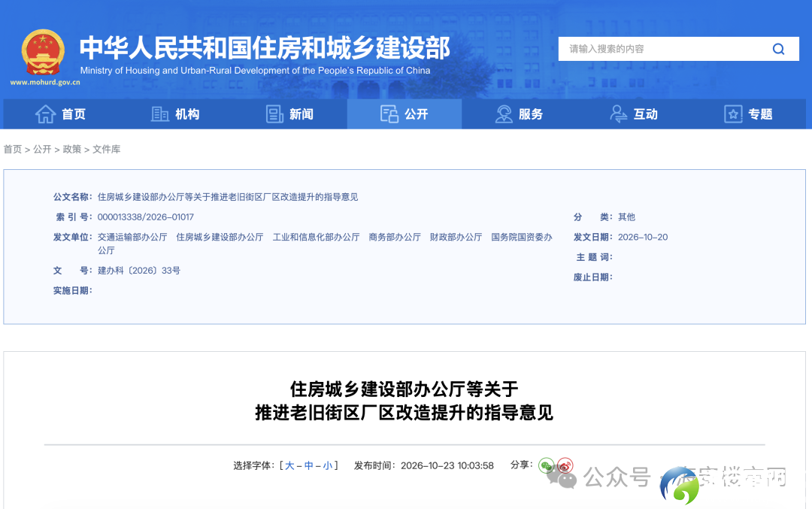Click the person exchange icon beside 互动

(618, 114)
